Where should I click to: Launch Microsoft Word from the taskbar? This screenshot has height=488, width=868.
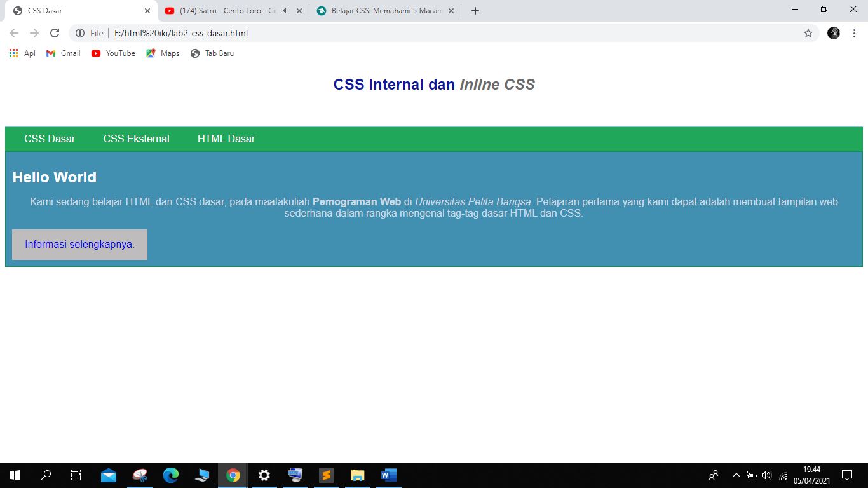(x=388, y=475)
